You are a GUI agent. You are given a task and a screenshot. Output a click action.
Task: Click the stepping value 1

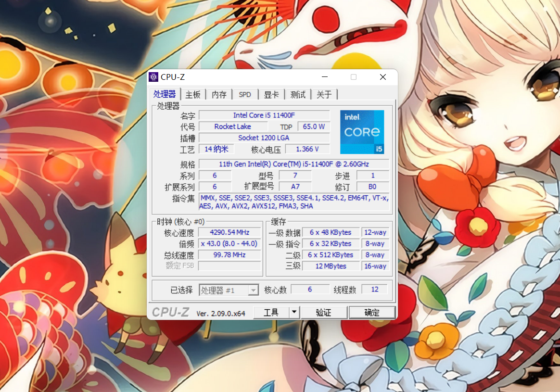tap(373, 175)
